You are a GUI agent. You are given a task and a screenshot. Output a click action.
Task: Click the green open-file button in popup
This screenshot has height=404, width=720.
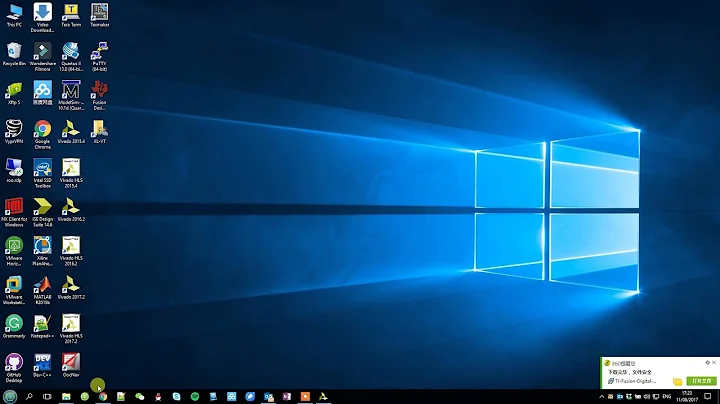(702, 381)
